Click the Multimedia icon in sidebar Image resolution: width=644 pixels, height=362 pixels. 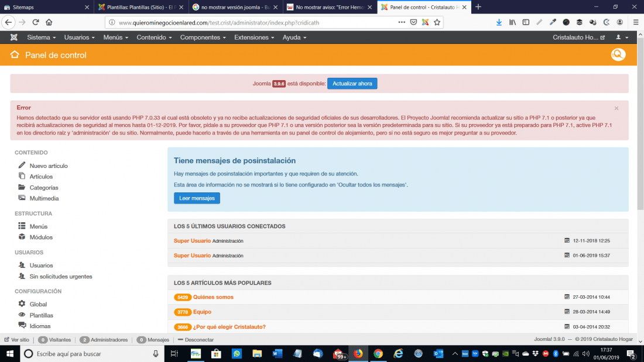(x=22, y=198)
